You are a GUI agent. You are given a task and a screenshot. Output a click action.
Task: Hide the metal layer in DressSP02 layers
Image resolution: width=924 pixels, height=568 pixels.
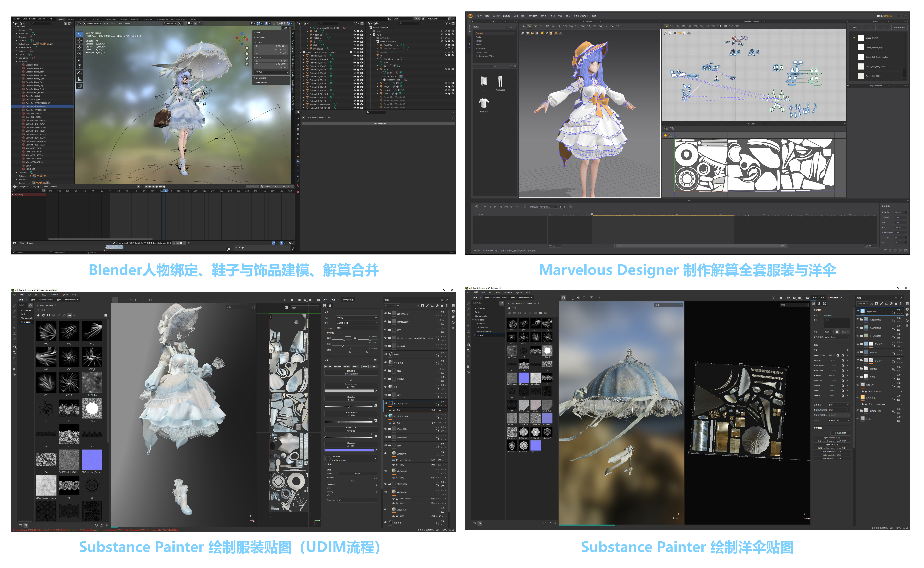(x=385, y=354)
